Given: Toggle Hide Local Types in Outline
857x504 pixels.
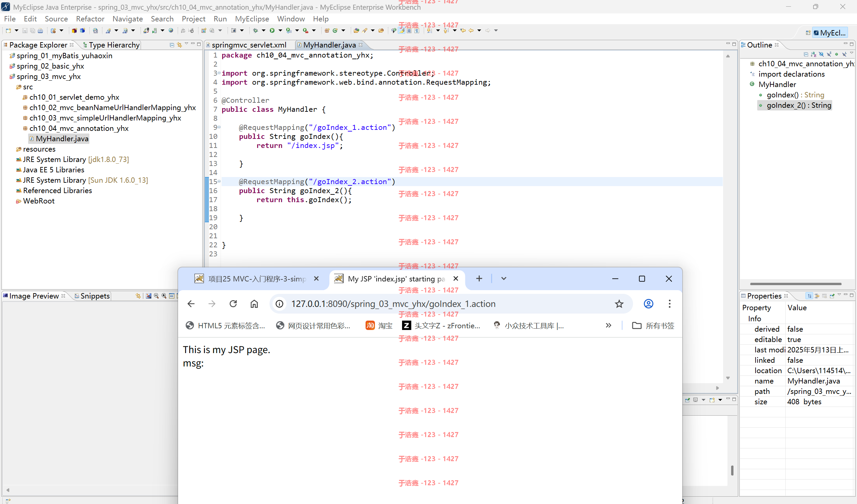Looking at the screenshot, I should tap(844, 55).
